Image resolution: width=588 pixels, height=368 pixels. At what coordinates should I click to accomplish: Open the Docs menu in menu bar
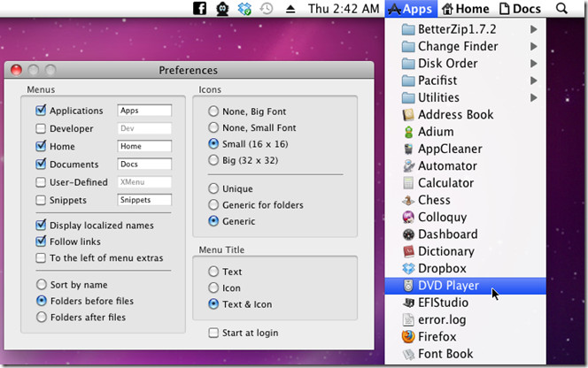coord(520,9)
